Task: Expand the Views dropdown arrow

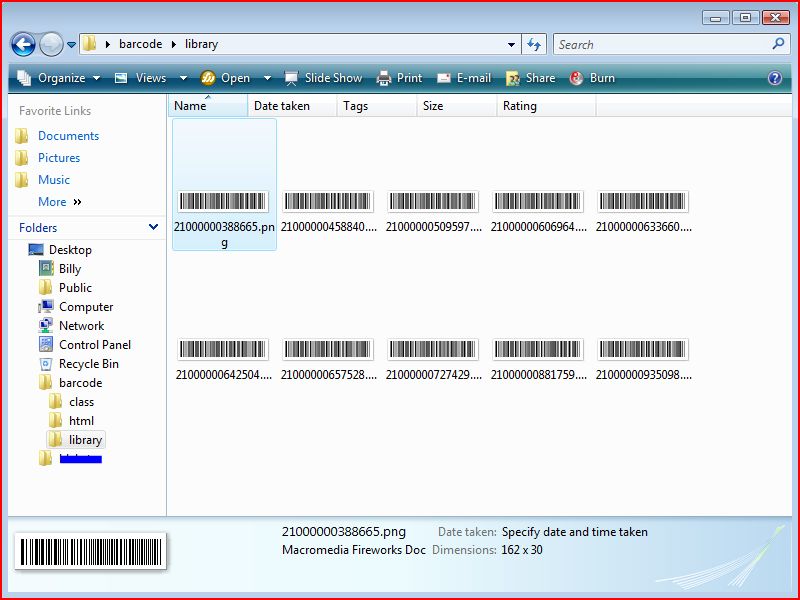Action: click(183, 78)
